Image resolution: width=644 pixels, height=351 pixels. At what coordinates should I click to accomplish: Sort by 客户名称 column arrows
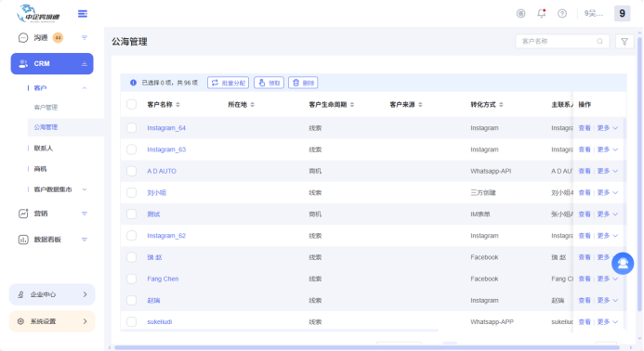(x=177, y=105)
